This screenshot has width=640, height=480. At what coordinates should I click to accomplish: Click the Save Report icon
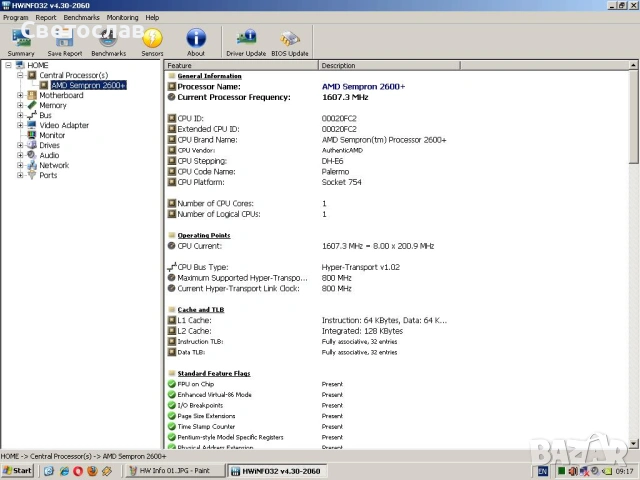[x=65, y=40]
